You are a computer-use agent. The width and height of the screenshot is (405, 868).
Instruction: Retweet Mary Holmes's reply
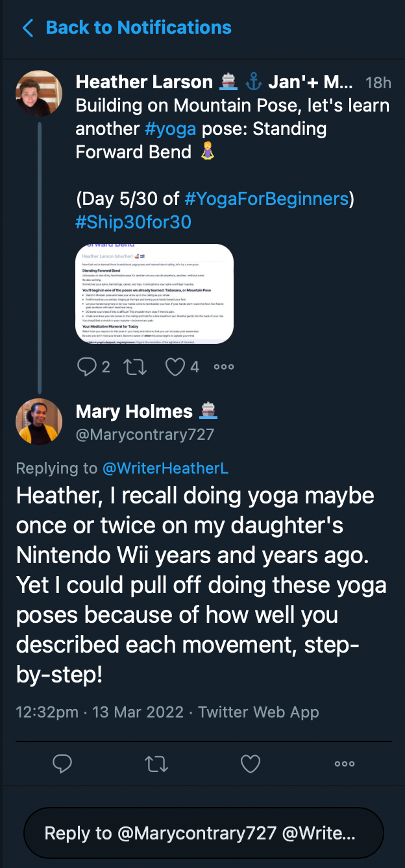tap(156, 764)
